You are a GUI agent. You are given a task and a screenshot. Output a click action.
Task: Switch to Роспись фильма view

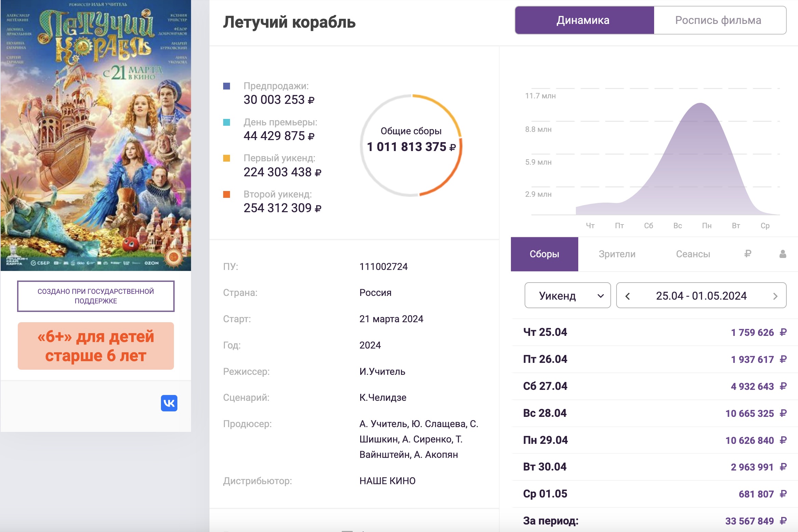(x=718, y=21)
